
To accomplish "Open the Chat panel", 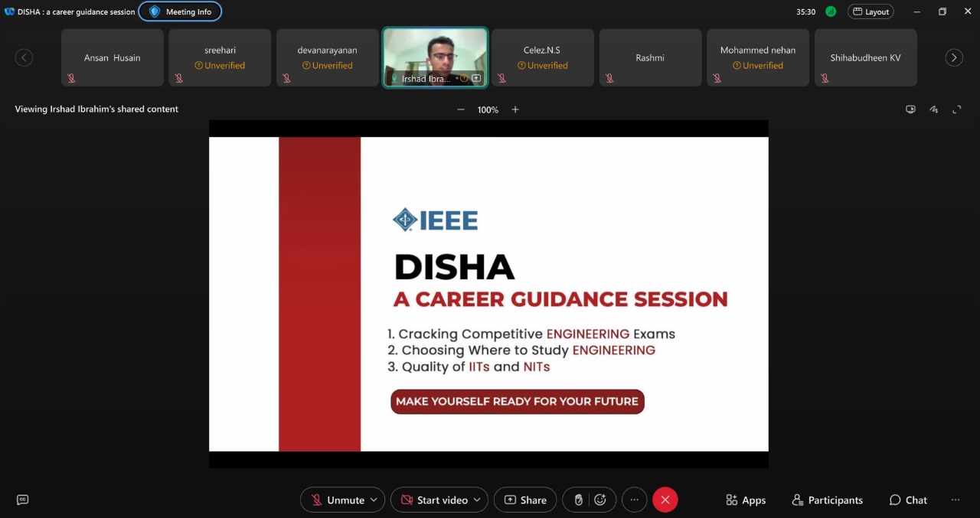I will click(908, 500).
